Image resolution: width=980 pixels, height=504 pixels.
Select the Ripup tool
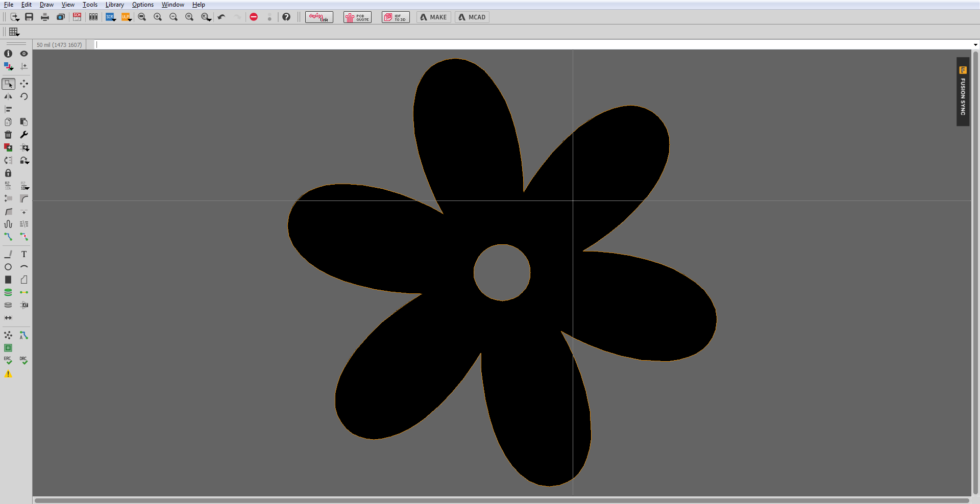(24, 237)
